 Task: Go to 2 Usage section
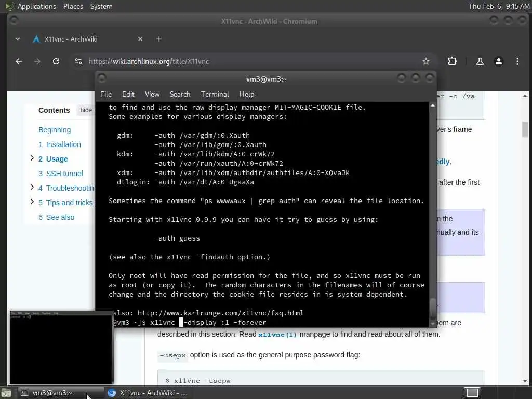click(54, 159)
